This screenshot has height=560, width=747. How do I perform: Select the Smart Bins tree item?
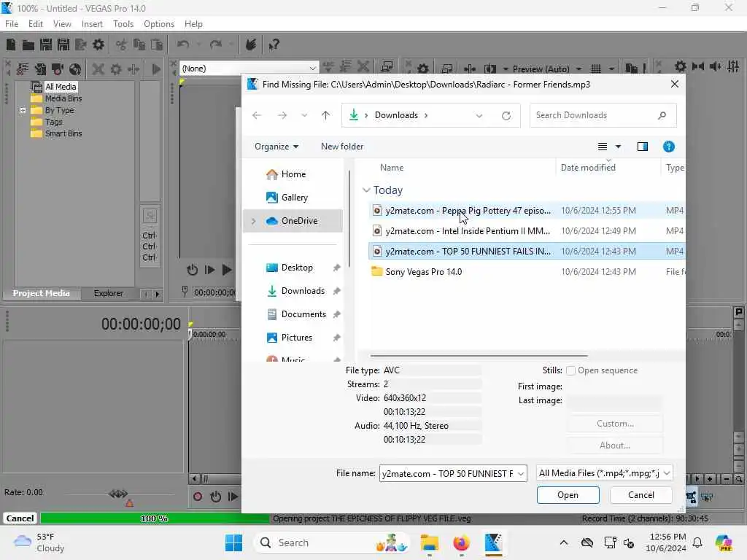click(x=63, y=134)
